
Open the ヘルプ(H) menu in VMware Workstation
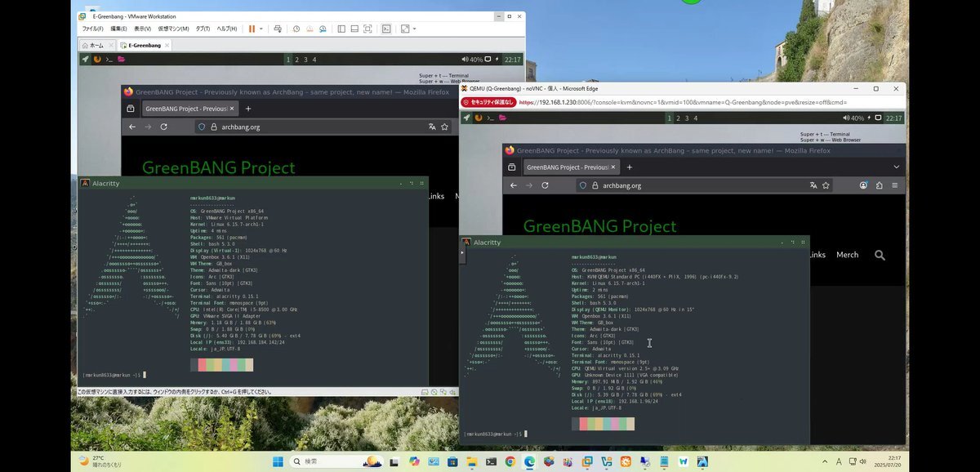point(227,29)
